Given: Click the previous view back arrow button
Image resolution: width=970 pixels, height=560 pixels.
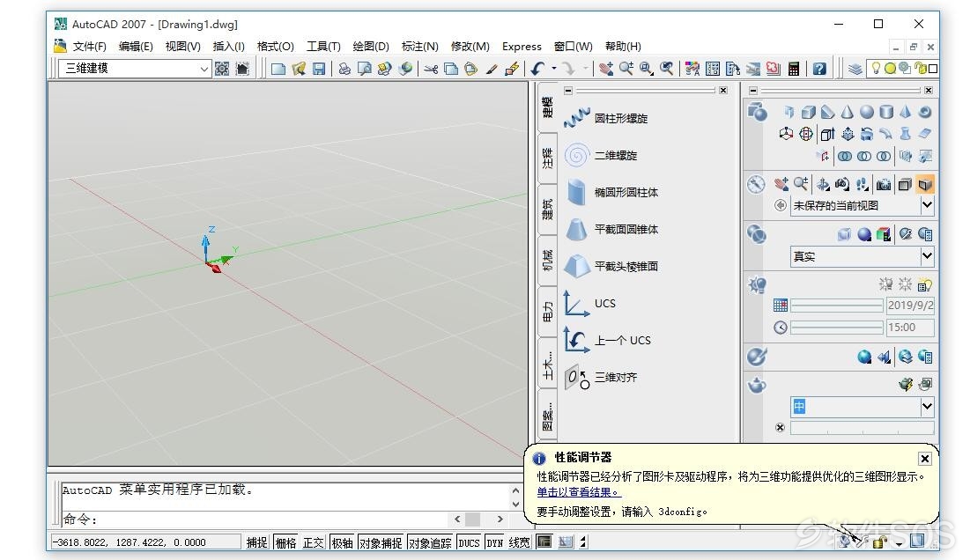Looking at the screenshot, I should click(x=781, y=205).
